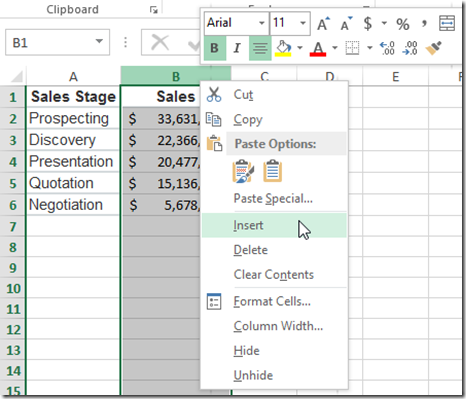Click the Increase Decimal icon
Screen dimensions: 466x399
pos(387,48)
